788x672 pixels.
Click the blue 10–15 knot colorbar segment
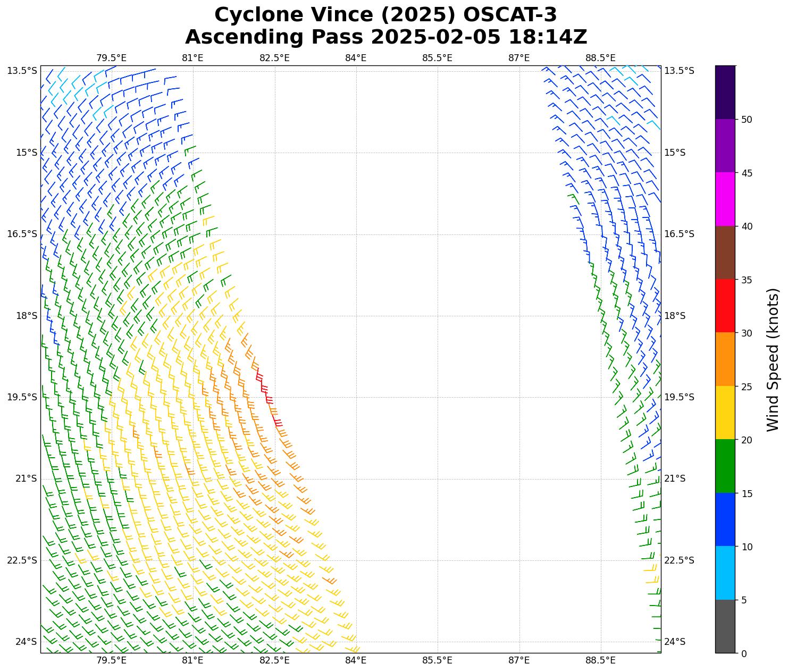click(725, 519)
